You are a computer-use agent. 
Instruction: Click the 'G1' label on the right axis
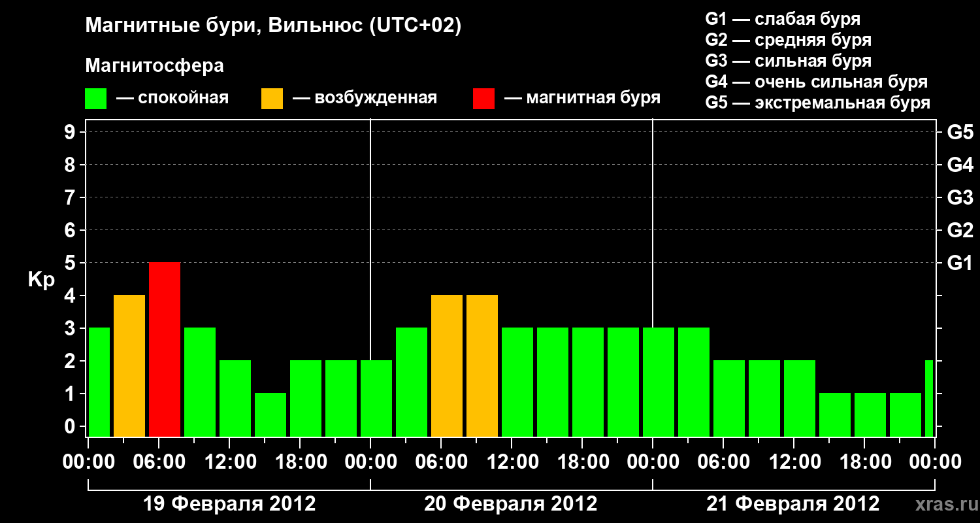[x=960, y=263]
